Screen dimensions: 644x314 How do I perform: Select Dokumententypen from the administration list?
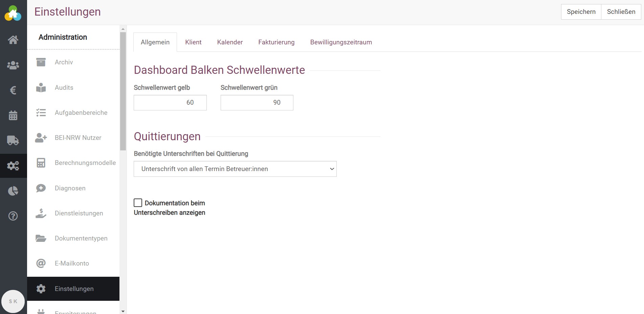(x=81, y=238)
